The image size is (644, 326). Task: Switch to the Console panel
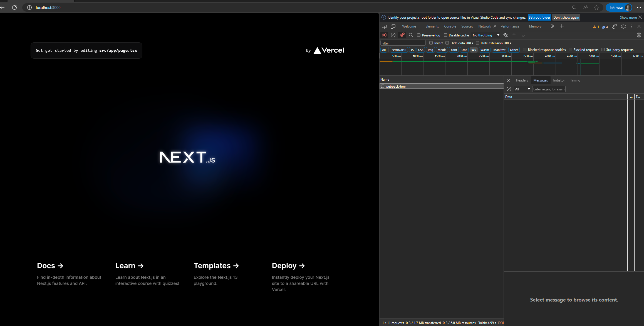pyautogui.click(x=450, y=26)
